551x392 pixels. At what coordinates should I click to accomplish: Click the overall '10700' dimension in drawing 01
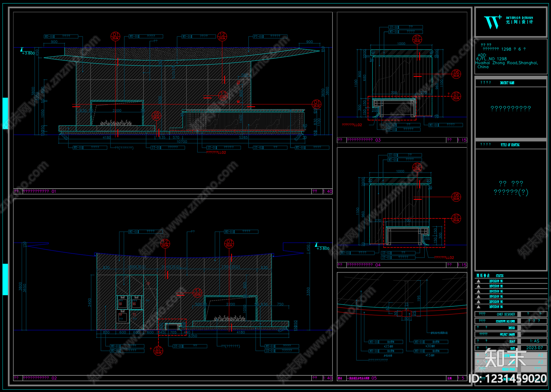tap(182, 141)
